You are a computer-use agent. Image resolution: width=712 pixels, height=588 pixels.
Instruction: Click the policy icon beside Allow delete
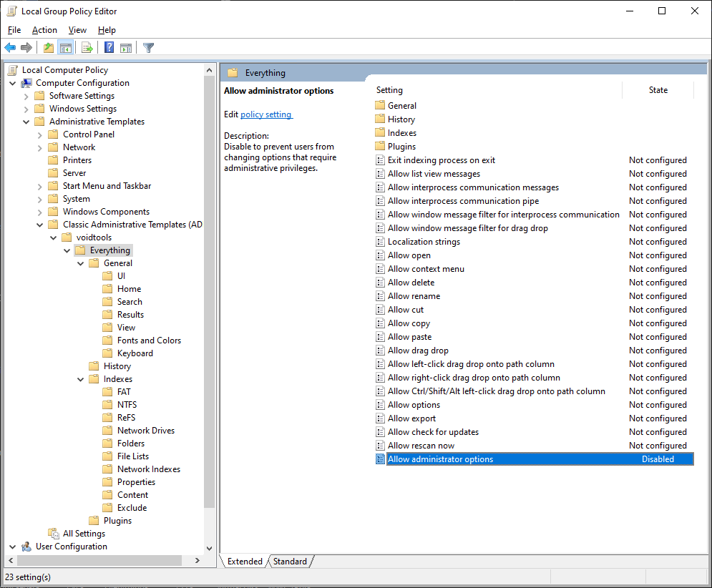[x=381, y=283]
